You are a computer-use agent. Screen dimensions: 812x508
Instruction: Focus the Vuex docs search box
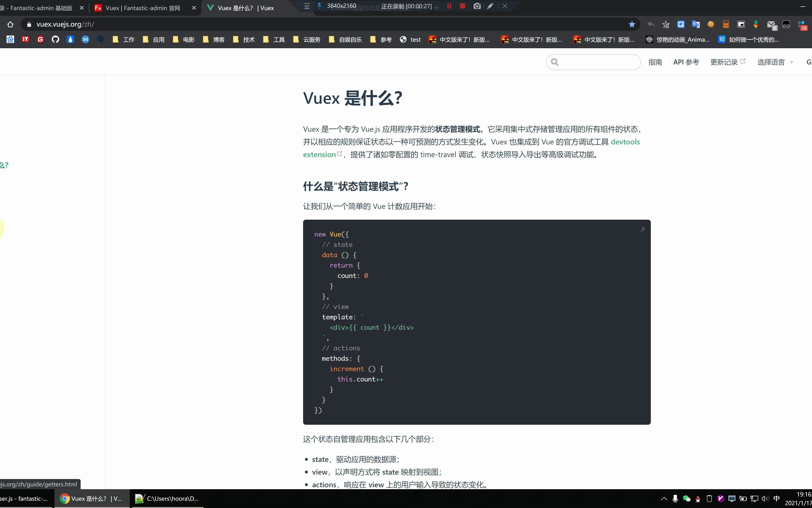593,62
